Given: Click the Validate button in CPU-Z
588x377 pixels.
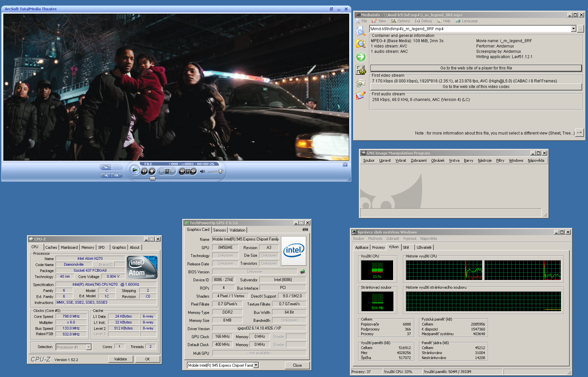Looking at the screenshot, I should [120, 359].
